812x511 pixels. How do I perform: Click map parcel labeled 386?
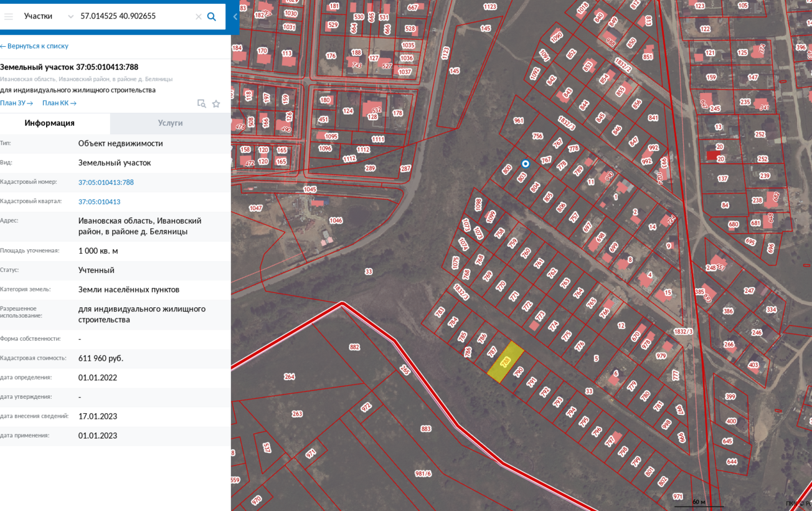[x=728, y=311]
